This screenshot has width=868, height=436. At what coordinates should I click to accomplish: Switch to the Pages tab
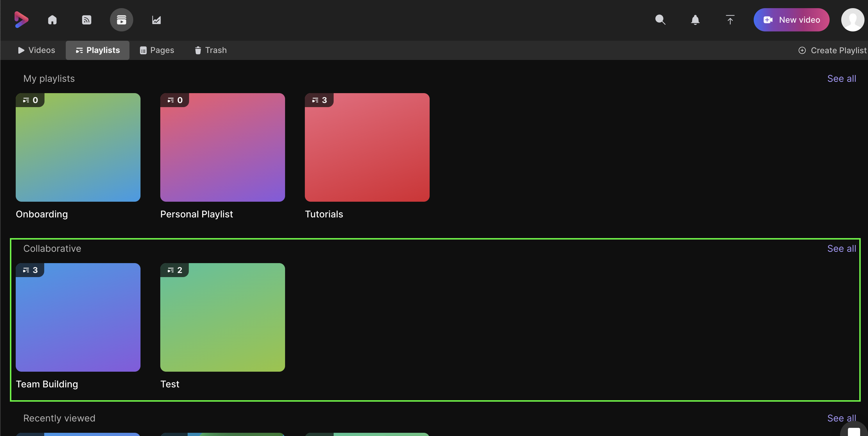(x=157, y=50)
